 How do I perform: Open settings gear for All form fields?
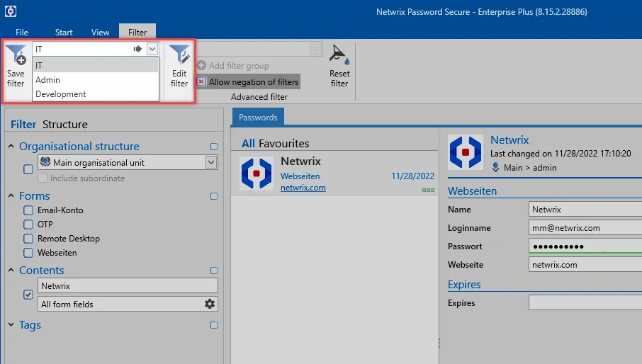[x=210, y=304]
